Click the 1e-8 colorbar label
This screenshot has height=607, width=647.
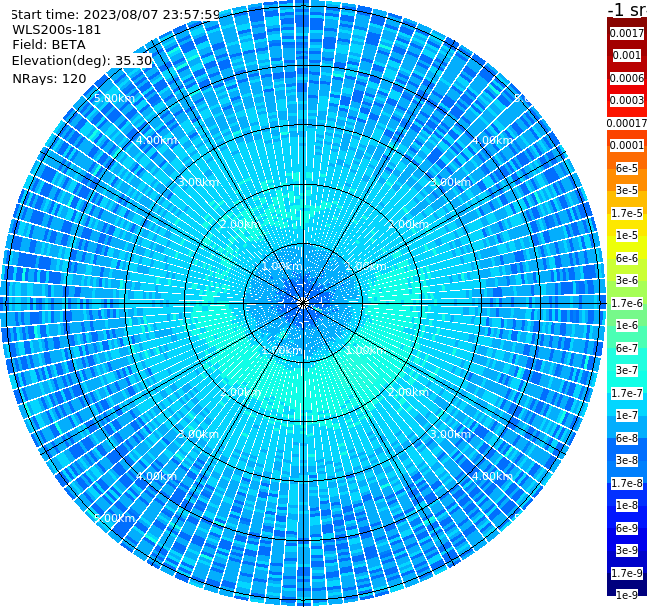(x=627, y=505)
